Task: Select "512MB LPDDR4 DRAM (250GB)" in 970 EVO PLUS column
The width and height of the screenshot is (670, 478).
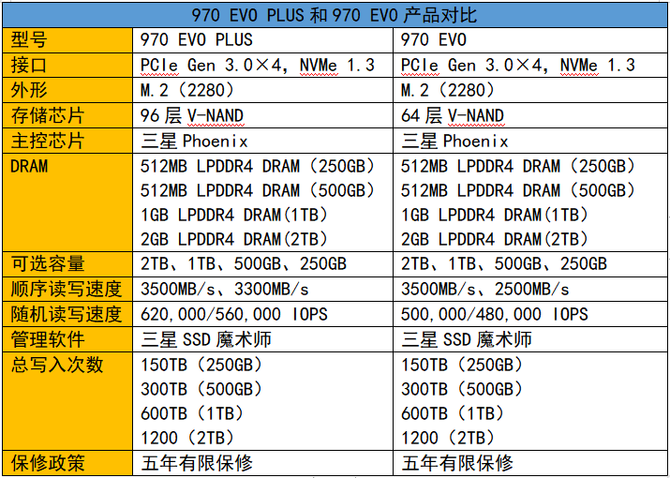Action: point(259,166)
